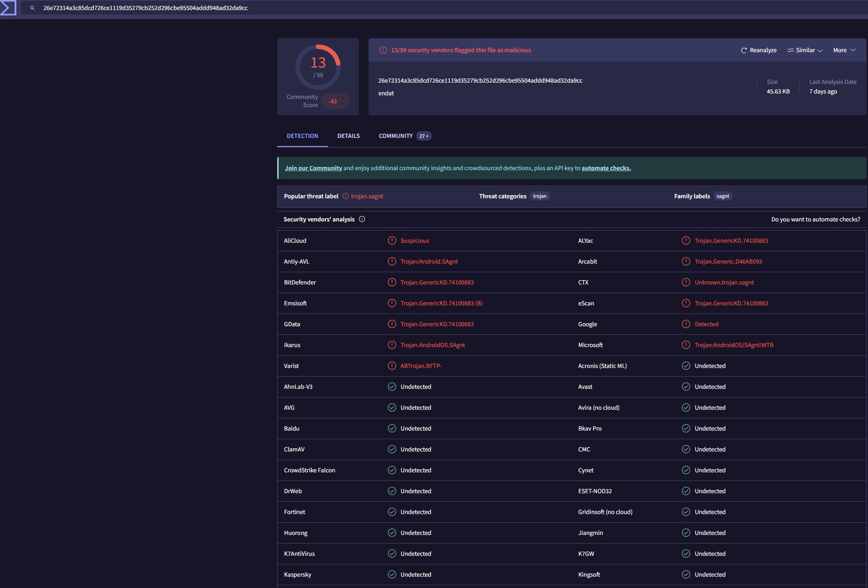Click the detection score circle 13/59

point(318,67)
